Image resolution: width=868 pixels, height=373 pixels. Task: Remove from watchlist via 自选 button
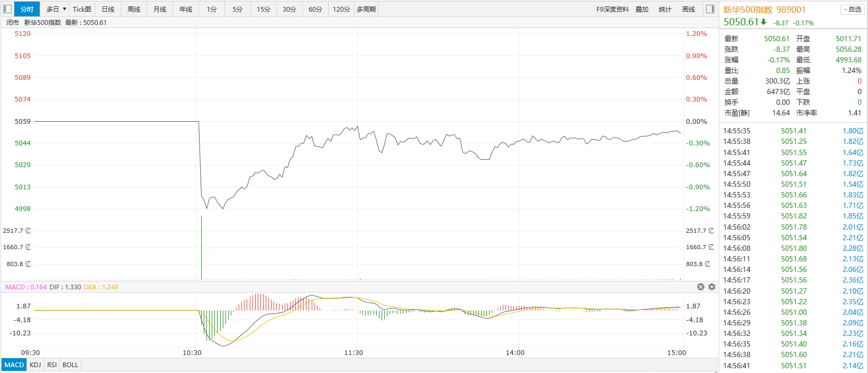point(852,10)
